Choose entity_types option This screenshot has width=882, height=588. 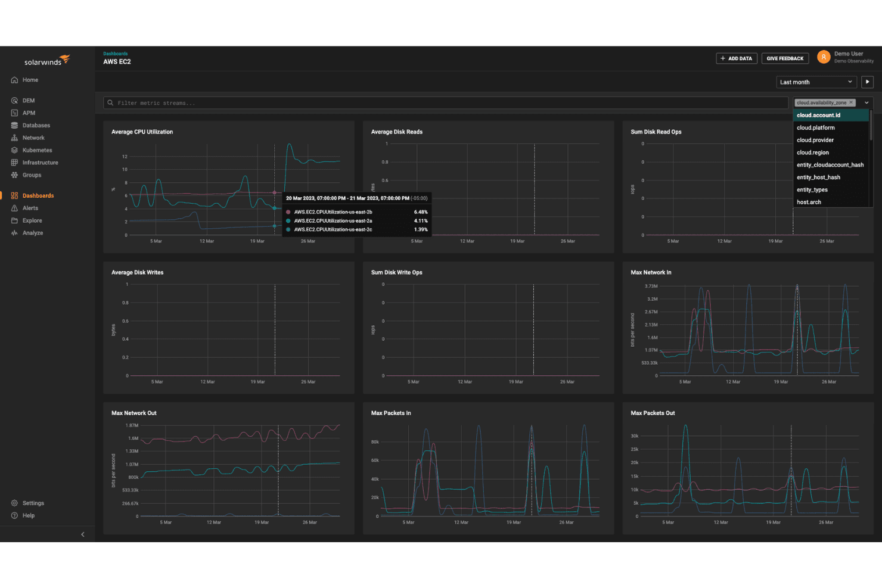click(x=831, y=190)
